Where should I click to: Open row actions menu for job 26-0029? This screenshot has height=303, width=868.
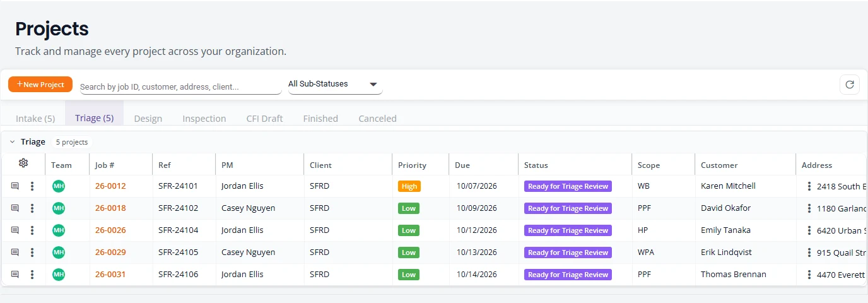(32, 252)
